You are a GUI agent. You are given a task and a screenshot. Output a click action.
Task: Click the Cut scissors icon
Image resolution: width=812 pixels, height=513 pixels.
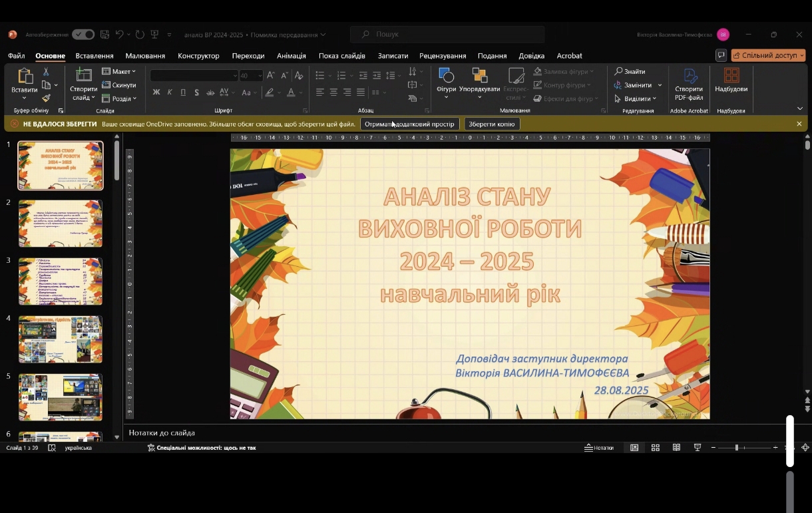pyautogui.click(x=46, y=72)
